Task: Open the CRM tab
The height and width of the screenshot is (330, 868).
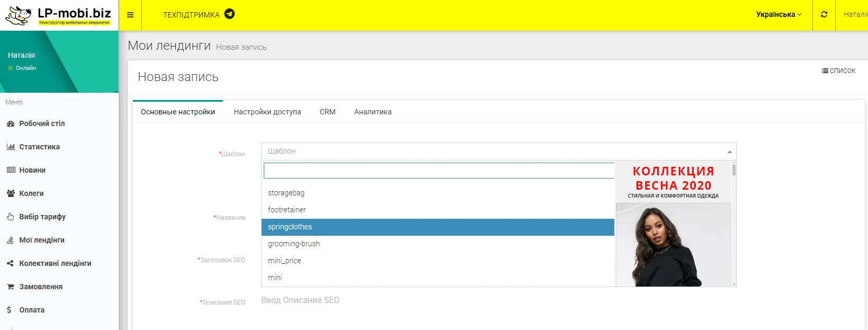Action: 328,112
